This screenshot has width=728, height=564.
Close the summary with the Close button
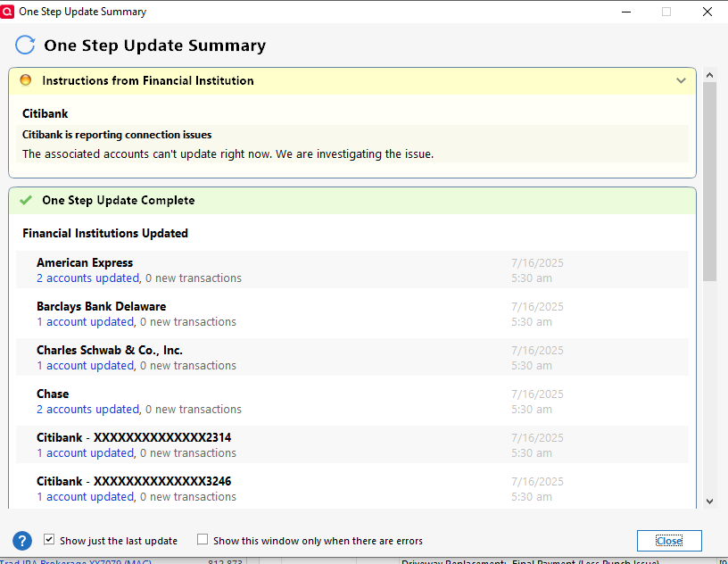[669, 541]
